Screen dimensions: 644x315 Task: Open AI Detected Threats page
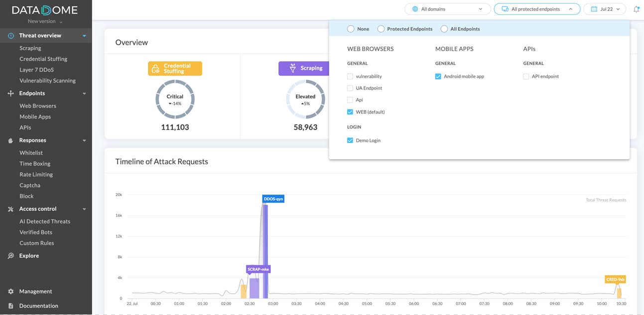45,221
